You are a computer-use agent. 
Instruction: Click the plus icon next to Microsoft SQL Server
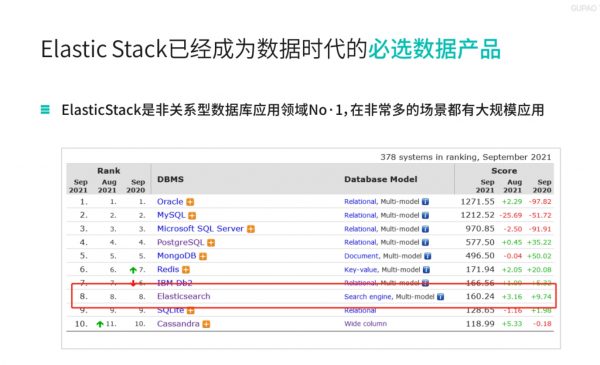(x=251, y=229)
